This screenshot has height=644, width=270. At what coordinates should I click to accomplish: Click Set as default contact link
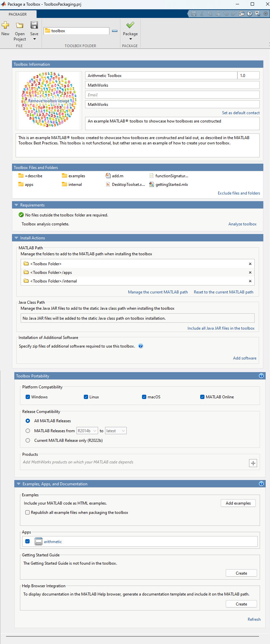pos(241,113)
